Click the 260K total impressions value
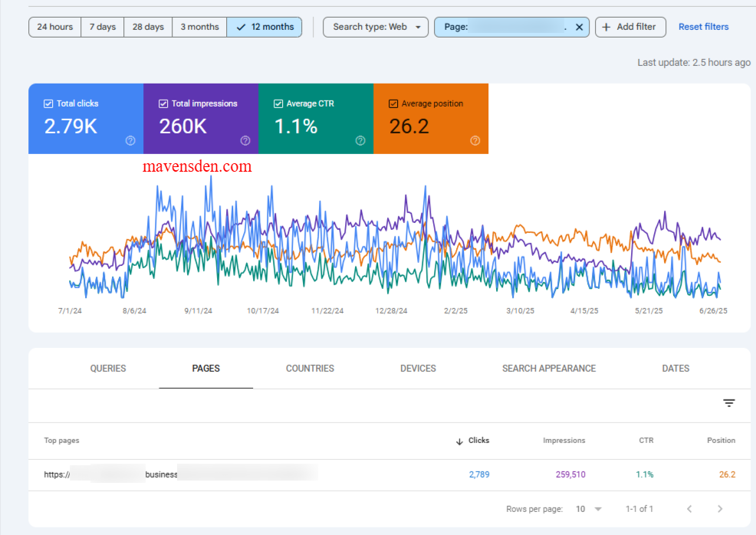Viewport: 756px width, 535px height. pos(183,126)
